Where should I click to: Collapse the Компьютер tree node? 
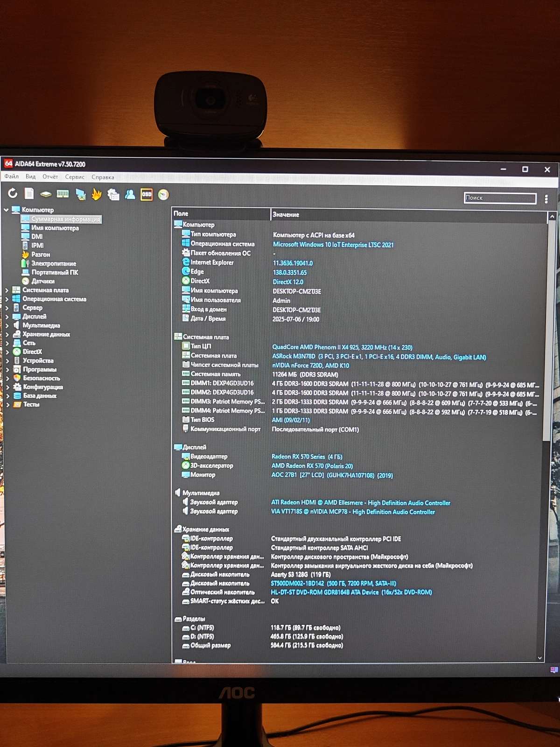6,210
